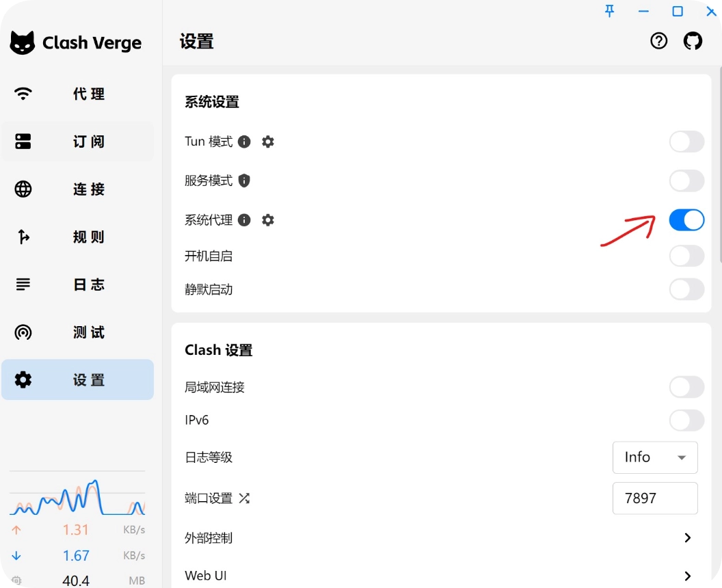Enable 开机自启 toggle switch
722x588 pixels.
(x=686, y=256)
